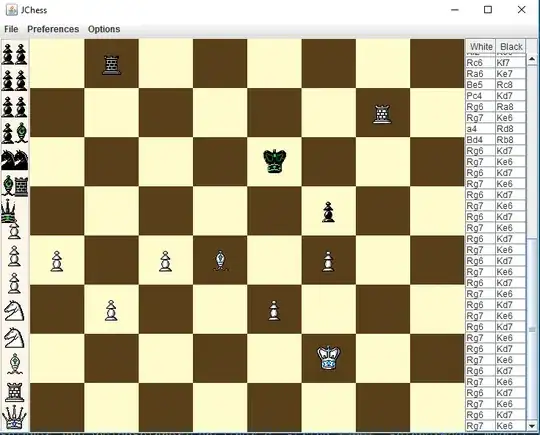Select the Rd8 move entry
The image size is (540, 435).
511,129
